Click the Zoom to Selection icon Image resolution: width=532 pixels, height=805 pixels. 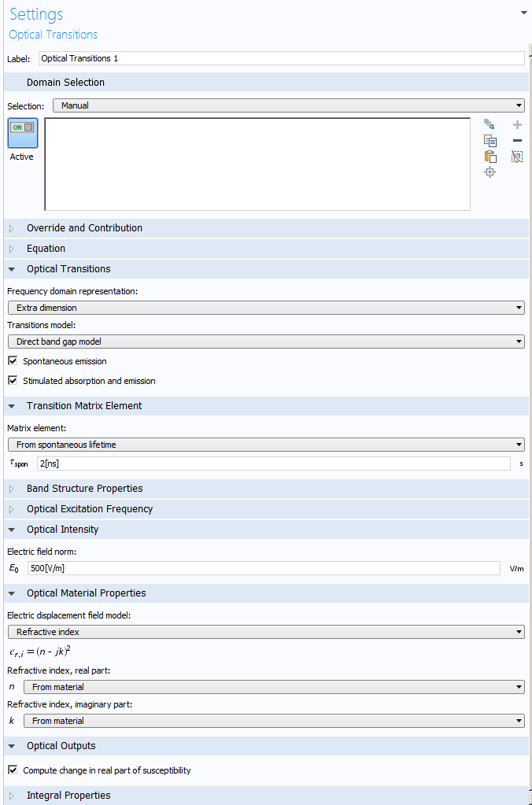490,172
